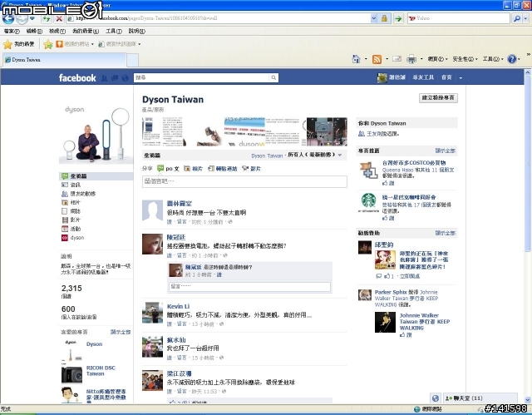The image size is (532, 415).
Task: Click the magnifier in Facebook search box
Action: click(273, 77)
